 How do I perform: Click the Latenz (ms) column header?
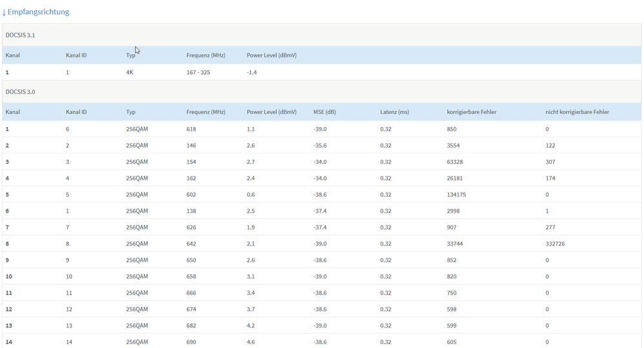(395, 112)
